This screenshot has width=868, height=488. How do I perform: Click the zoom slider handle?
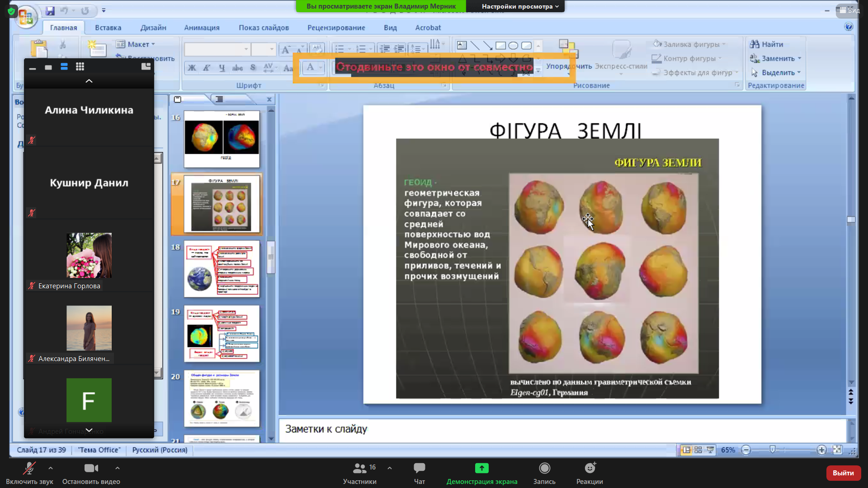point(773,450)
